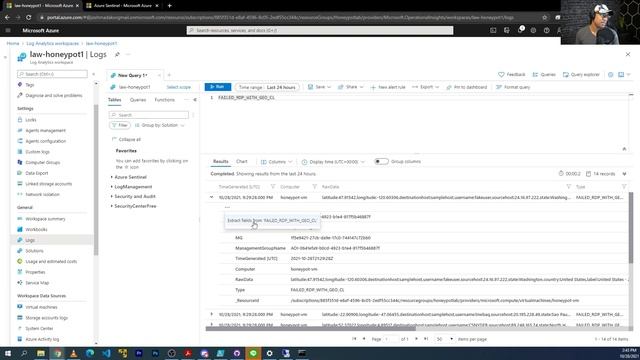This screenshot has height=360, width=640.
Task: Open the query settings gear icon
Action: (611, 75)
